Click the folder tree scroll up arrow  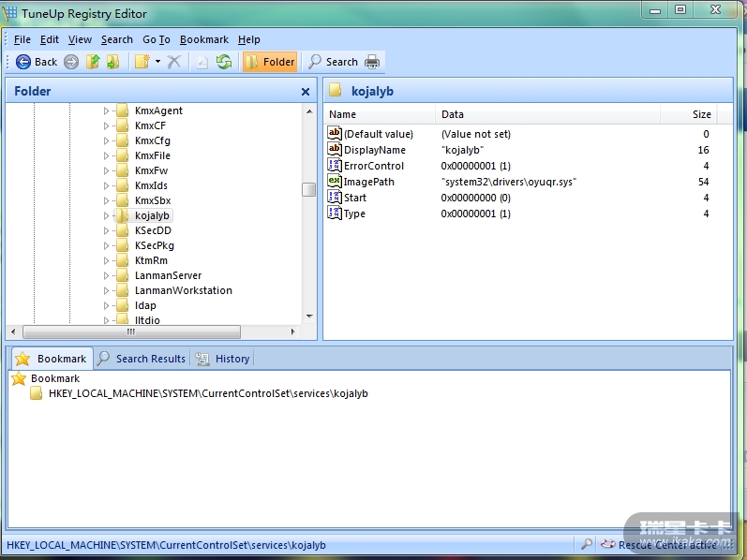point(309,111)
